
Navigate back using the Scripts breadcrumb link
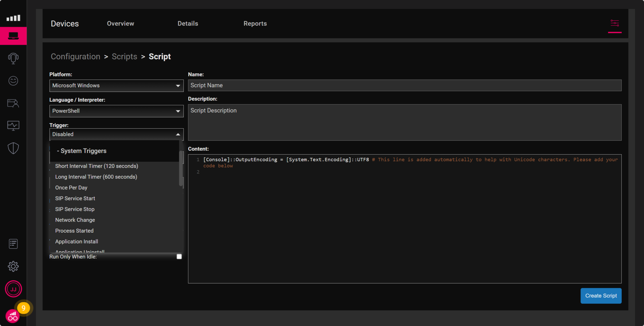pos(125,56)
